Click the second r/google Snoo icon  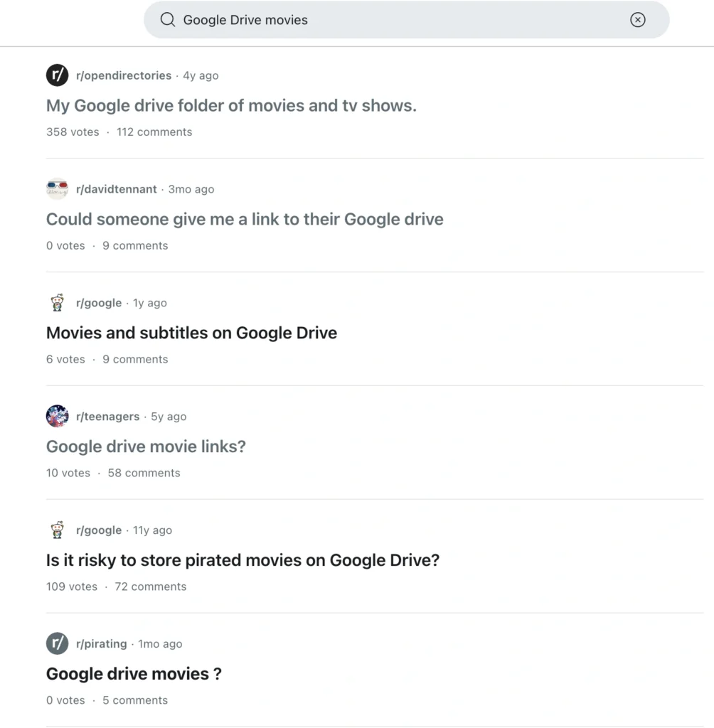57,530
